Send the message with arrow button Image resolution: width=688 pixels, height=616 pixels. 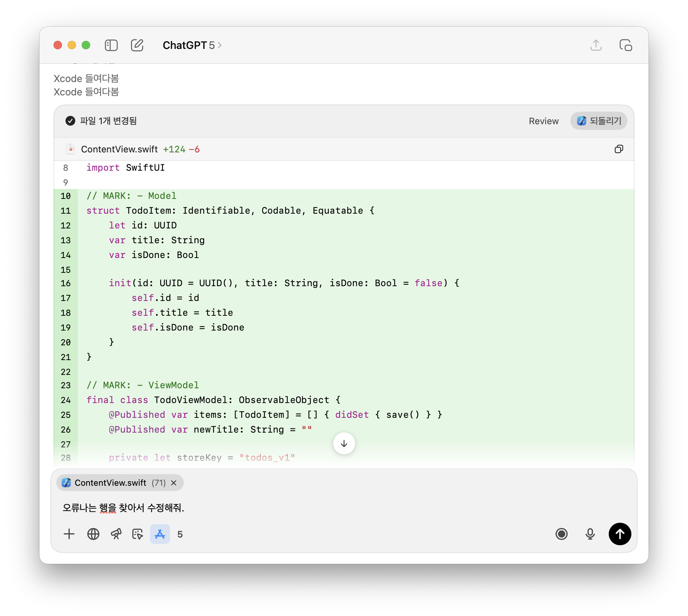pyautogui.click(x=620, y=534)
